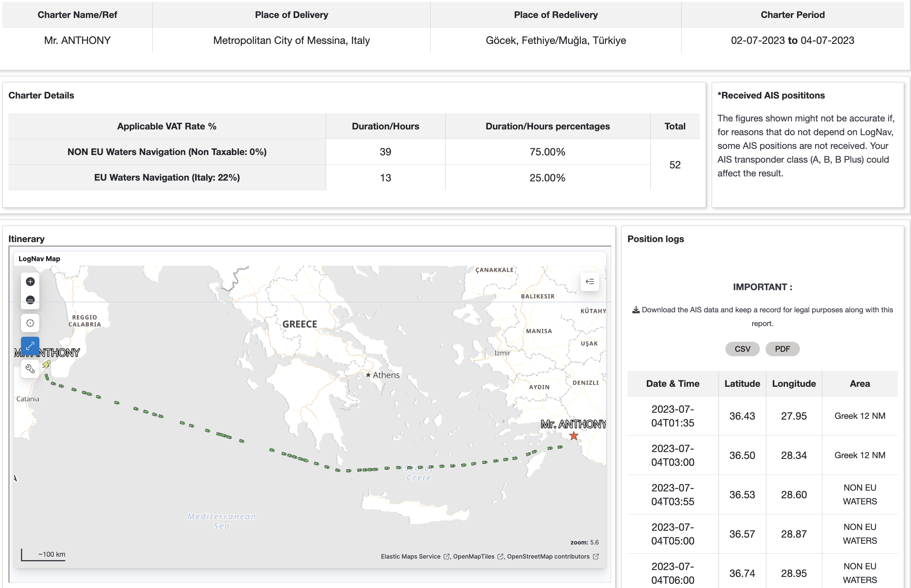Select longitude value 28.34
Image resolution: width=911 pixels, height=588 pixels.
tap(794, 456)
